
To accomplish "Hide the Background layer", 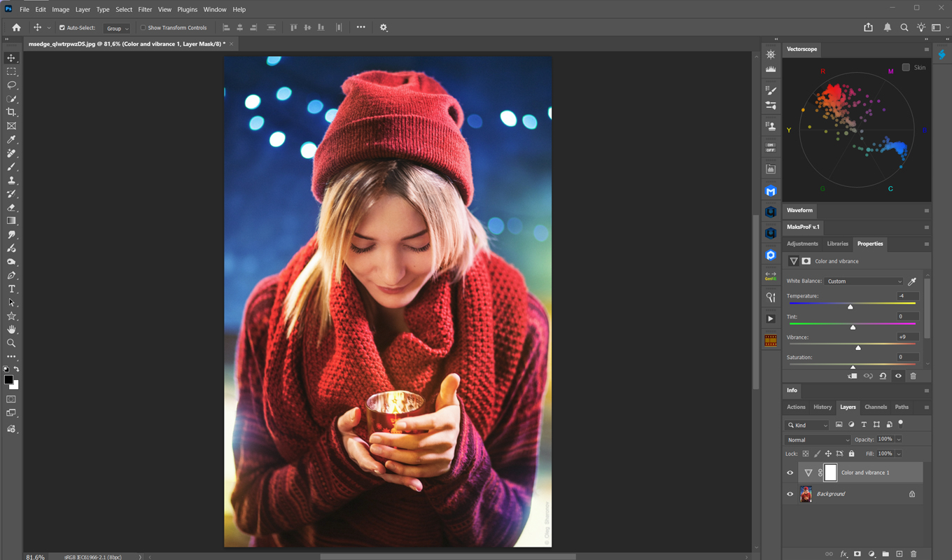I will [790, 494].
